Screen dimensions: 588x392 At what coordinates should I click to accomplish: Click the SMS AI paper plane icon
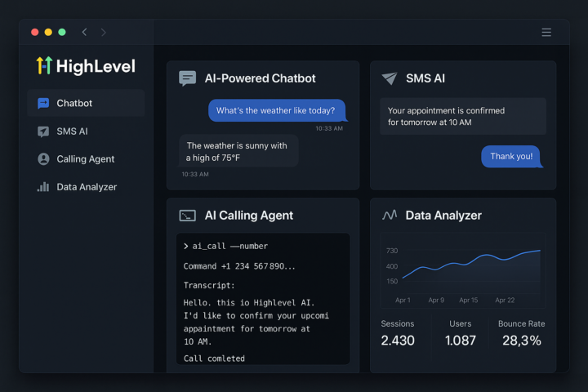390,78
